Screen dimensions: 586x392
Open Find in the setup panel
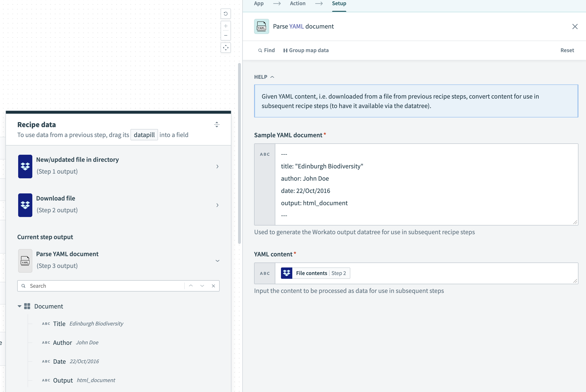(266, 50)
